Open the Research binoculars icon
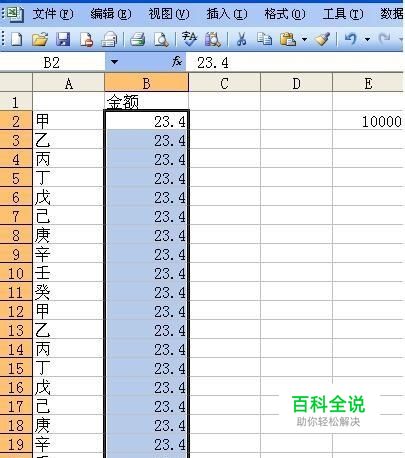This screenshot has width=405, height=458. point(213,39)
